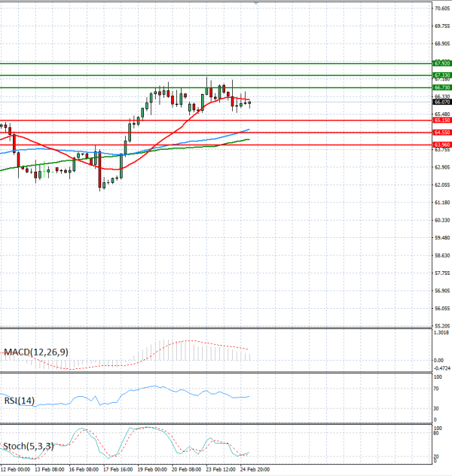Select the 19 Feb 00:00 time marker
The height and width of the screenshot is (476, 452).
[151, 469]
